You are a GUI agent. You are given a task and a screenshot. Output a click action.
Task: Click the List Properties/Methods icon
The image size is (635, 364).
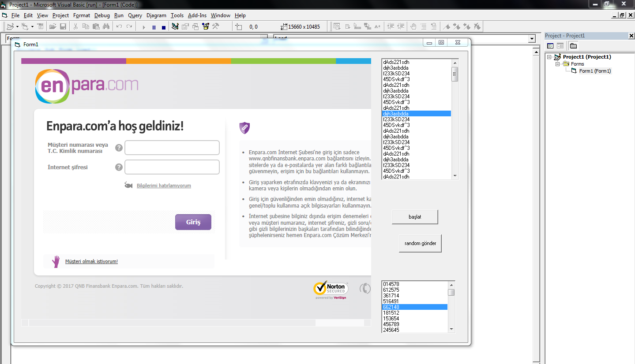click(337, 26)
